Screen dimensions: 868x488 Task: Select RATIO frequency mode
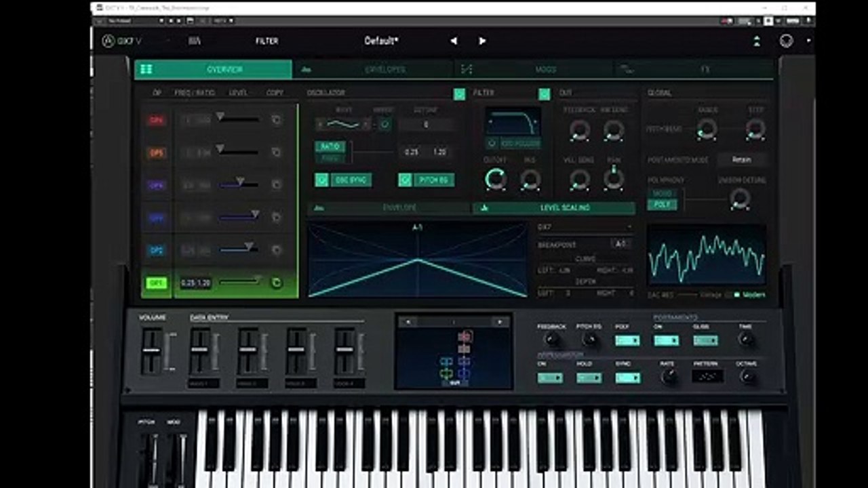pyautogui.click(x=330, y=146)
